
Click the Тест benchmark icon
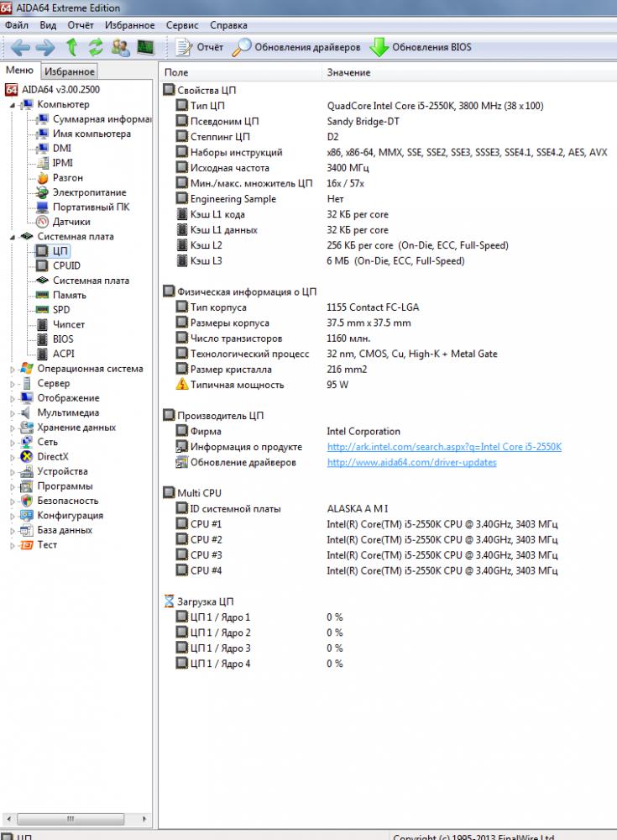26,545
